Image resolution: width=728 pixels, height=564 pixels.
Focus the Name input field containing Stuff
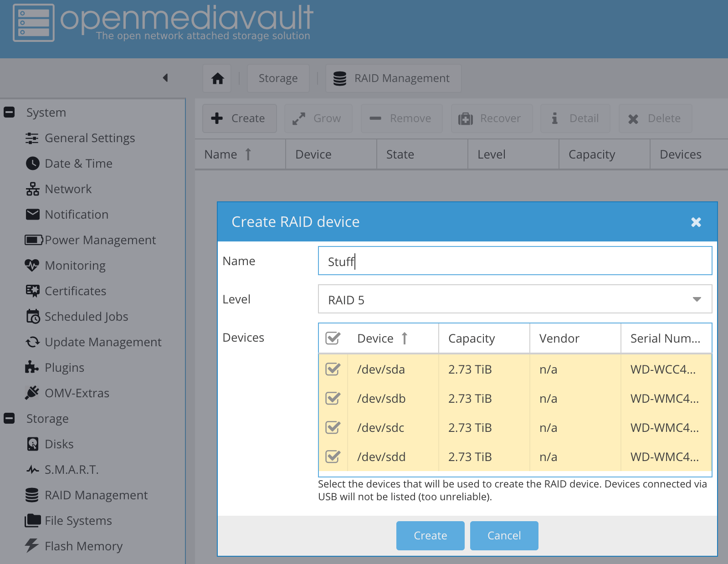(x=515, y=261)
